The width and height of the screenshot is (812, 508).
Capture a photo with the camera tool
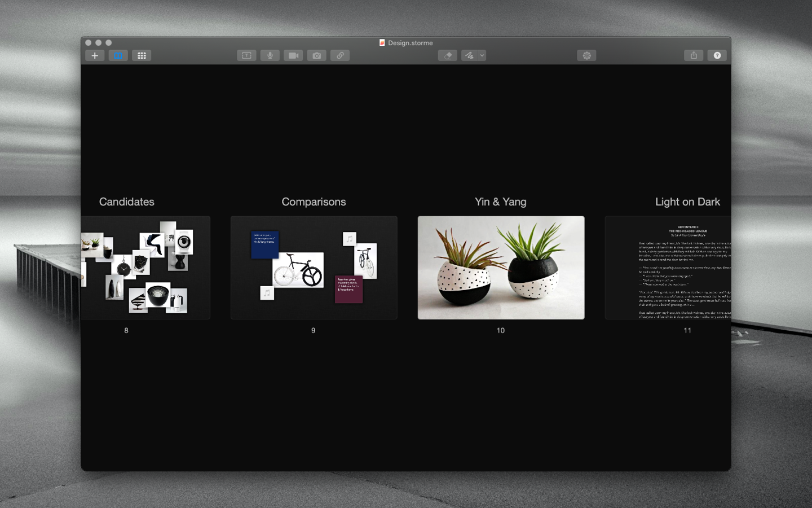point(316,55)
